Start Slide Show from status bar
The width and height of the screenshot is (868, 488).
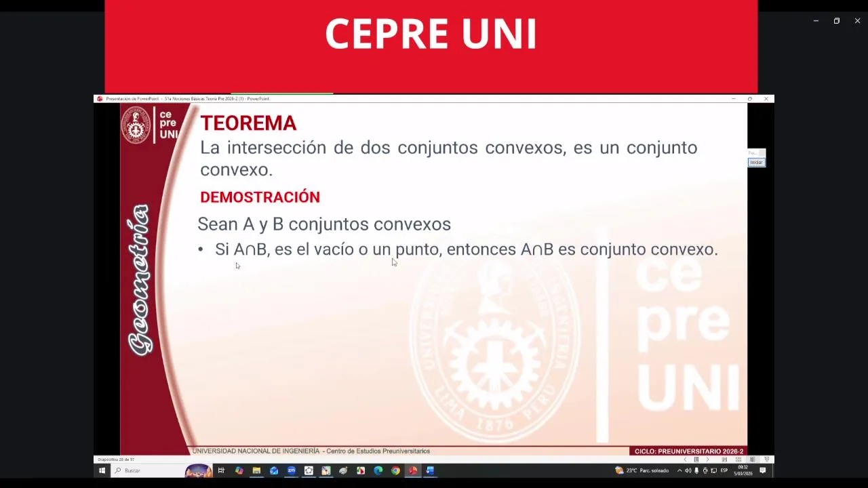coord(767,460)
